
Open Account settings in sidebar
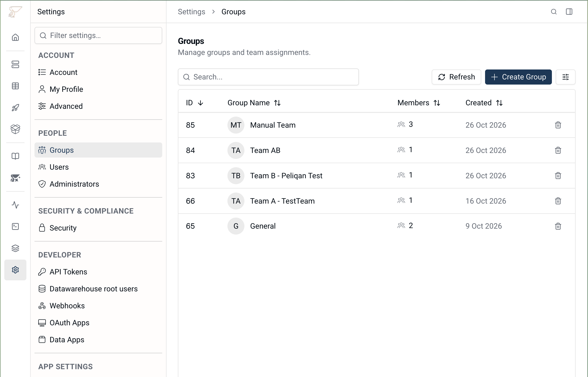tap(98, 72)
